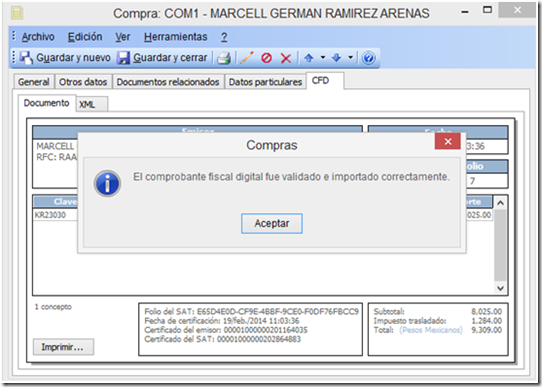Screen dimensions: 542x387
Task: Select the pencil edit icon
Action: coord(247,58)
